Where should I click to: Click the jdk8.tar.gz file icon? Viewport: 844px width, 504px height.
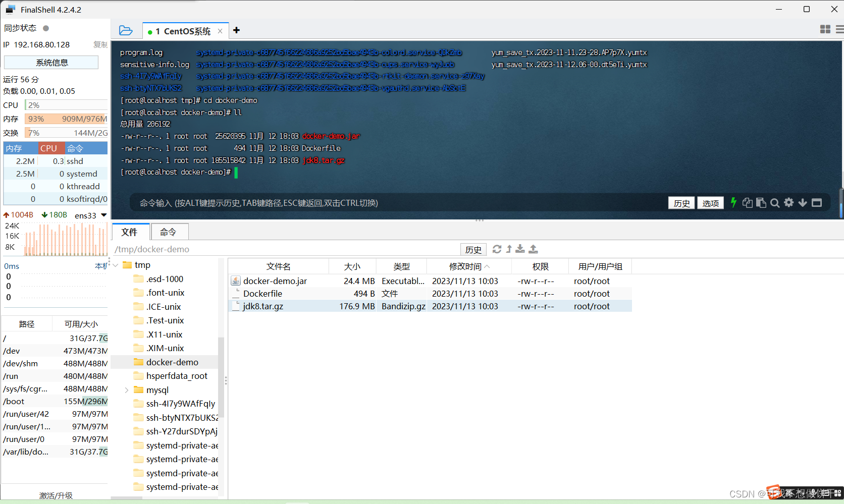236,306
